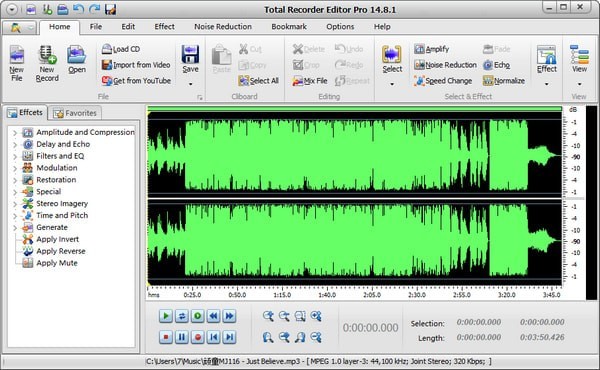The image size is (600, 370).
Task: Stop playback with the red square button
Action: tap(166, 337)
